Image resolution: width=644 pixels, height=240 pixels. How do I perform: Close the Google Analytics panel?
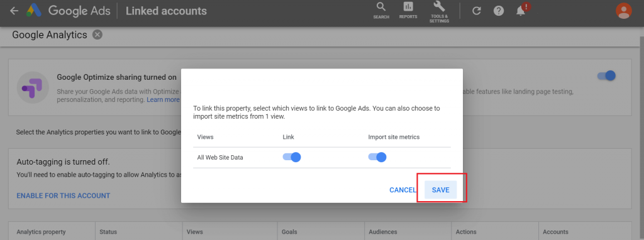(x=97, y=35)
